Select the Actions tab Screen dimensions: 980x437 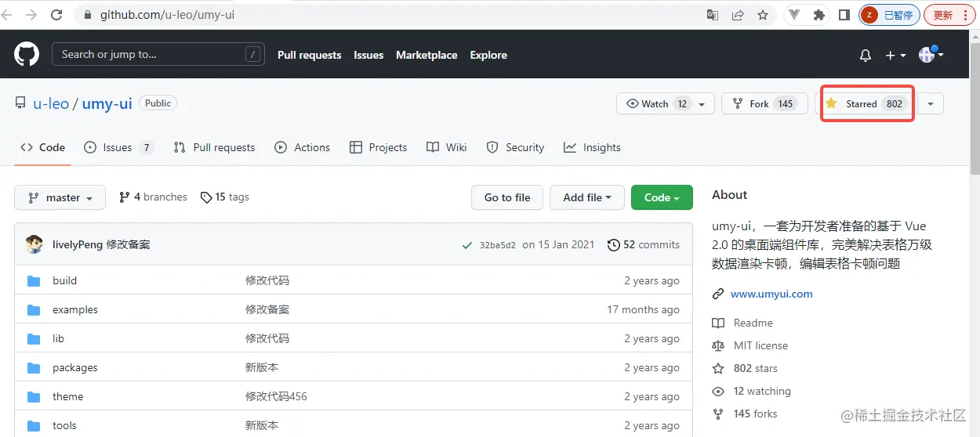click(303, 147)
